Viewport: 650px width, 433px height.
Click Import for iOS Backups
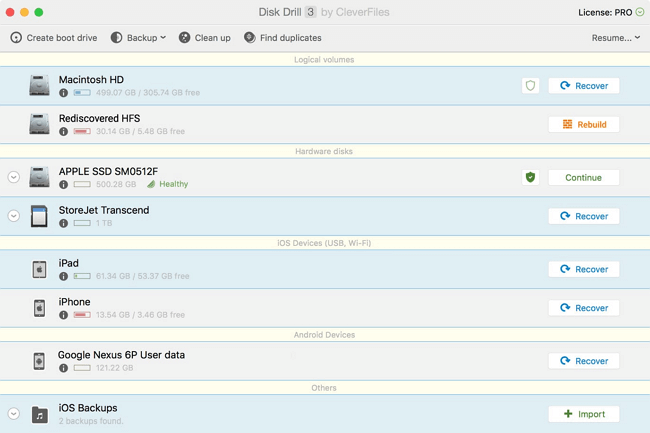(583, 414)
